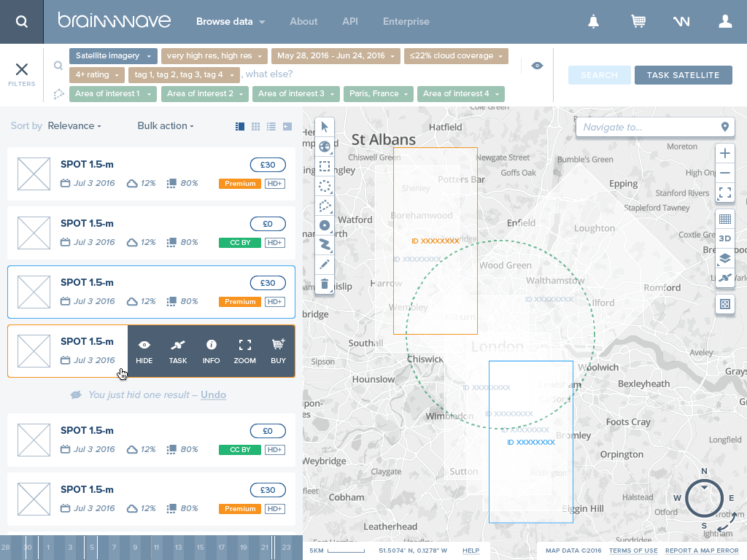This screenshot has height=560, width=747.
Task: Open the map layers control
Action: tap(724, 258)
